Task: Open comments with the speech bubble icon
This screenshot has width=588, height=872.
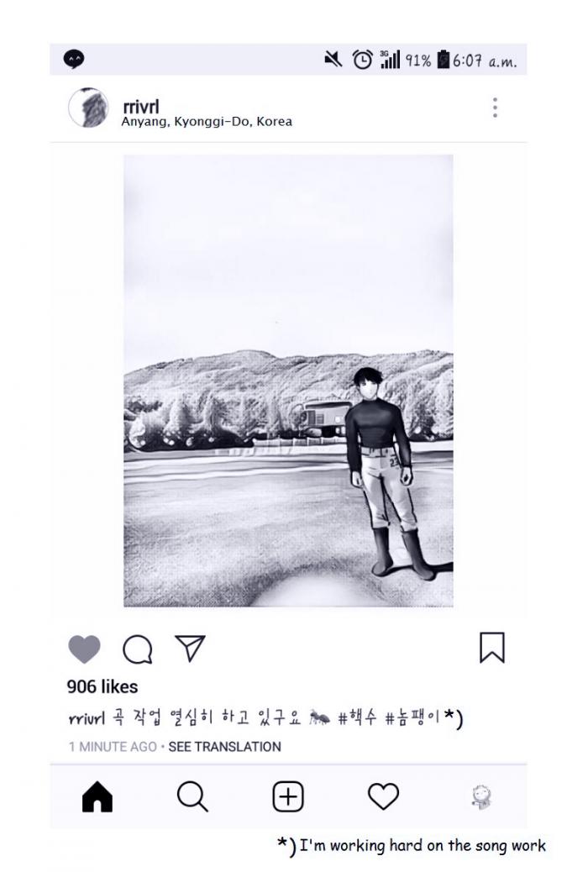Action: 138,649
